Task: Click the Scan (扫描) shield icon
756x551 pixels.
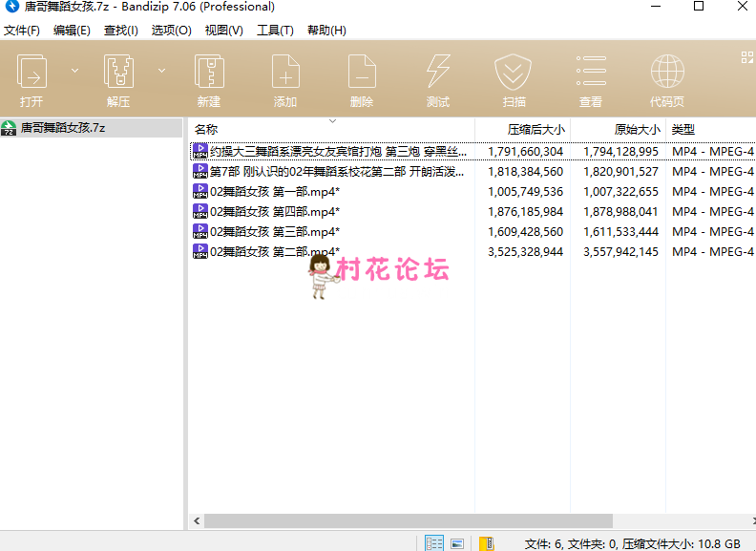Action: point(514,72)
